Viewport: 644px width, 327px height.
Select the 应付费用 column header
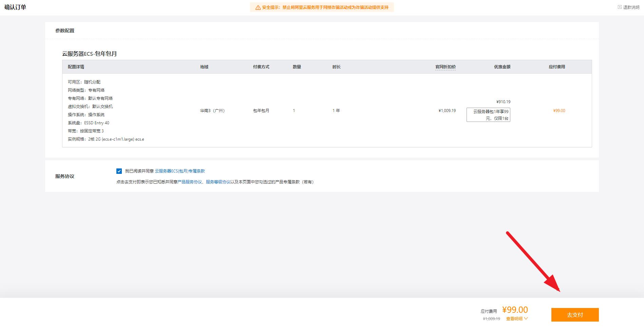click(557, 67)
